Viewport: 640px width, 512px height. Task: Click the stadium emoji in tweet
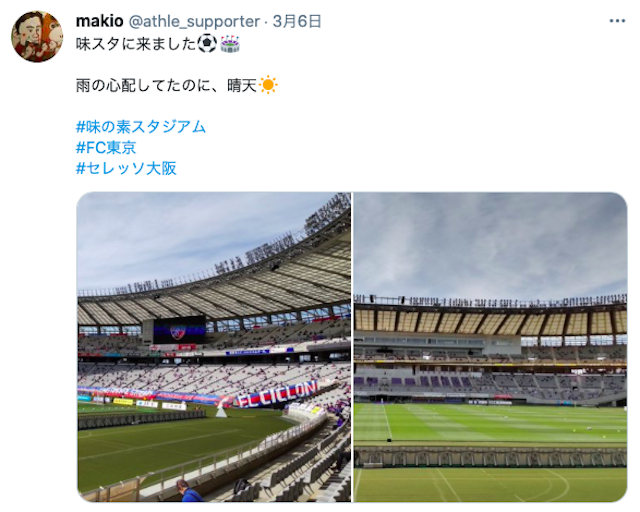pyautogui.click(x=230, y=44)
